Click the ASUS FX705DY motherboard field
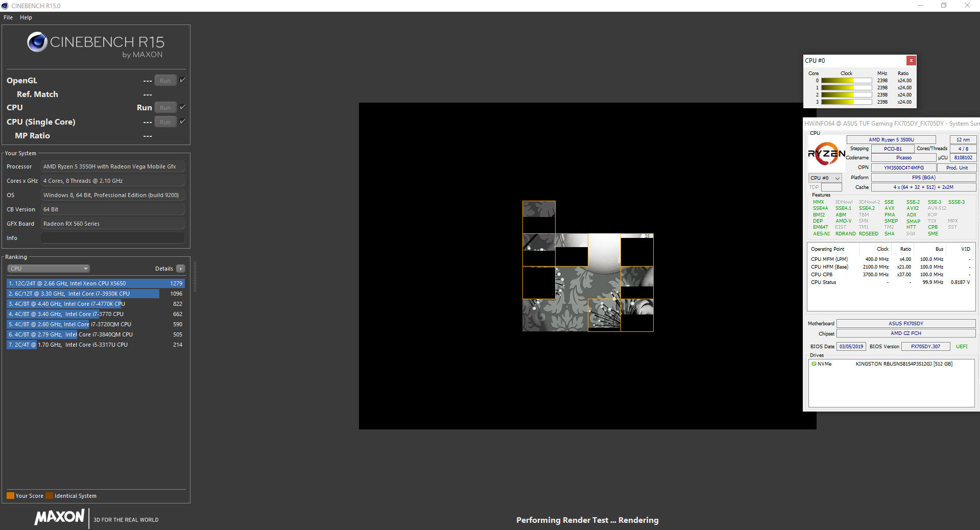Image resolution: width=980 pixels, height=530 pixels. pos(906,324)
